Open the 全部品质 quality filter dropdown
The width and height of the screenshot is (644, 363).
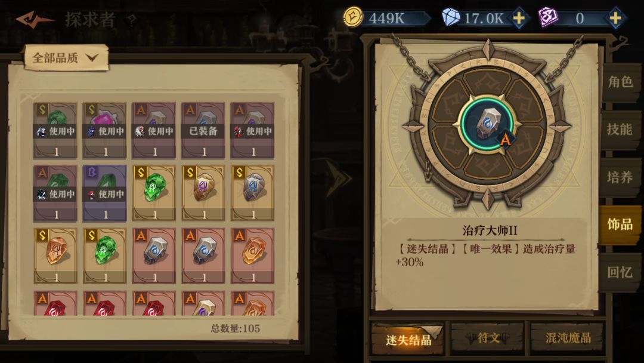66,57
